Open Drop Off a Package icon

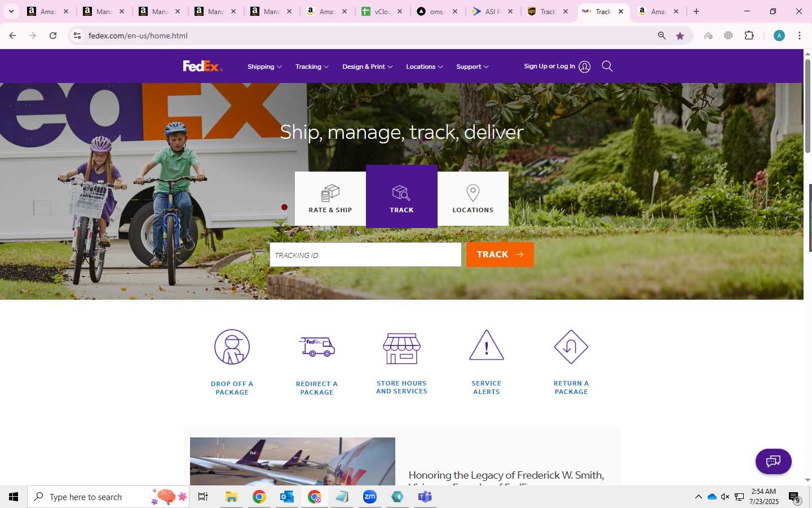(x=232, y=347)
